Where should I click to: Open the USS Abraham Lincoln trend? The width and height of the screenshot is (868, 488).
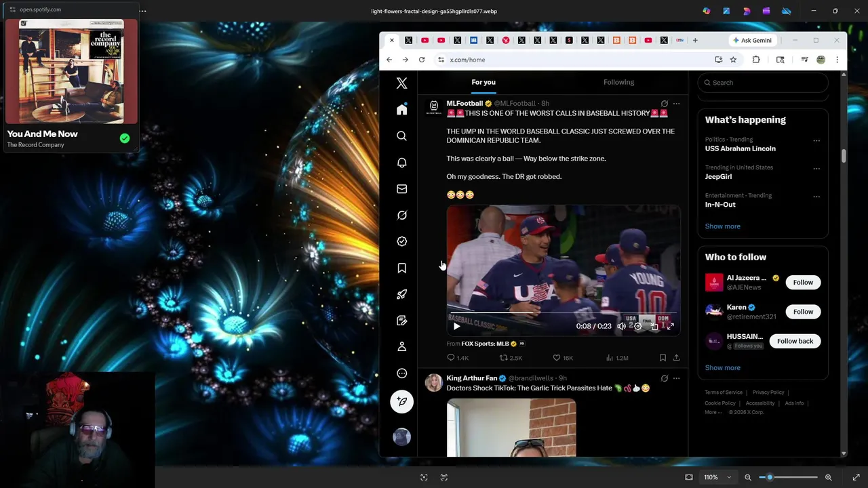pos(740,148)
